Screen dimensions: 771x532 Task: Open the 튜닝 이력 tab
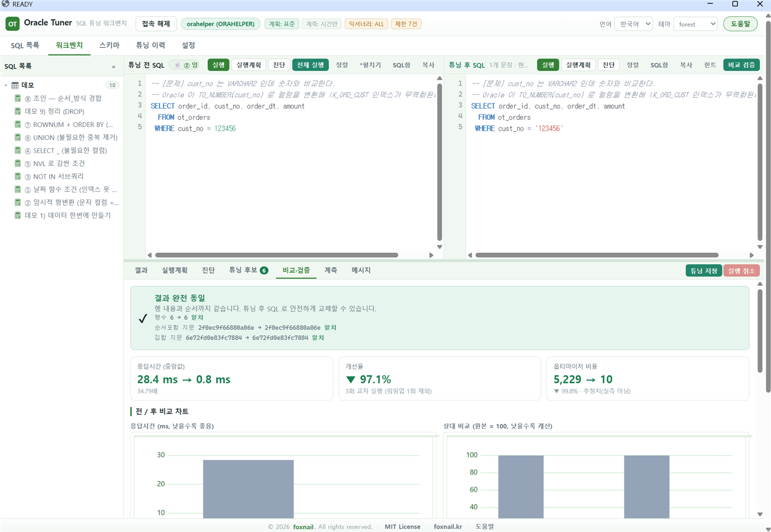coord(150,46)
